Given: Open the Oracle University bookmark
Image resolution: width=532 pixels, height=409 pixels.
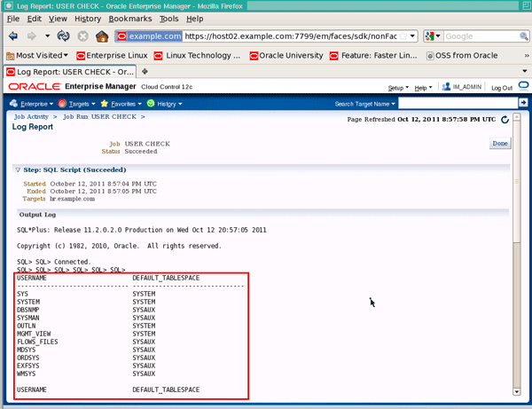Looking at the screenshot, I should pyautogui.click(x=286, y=55).
